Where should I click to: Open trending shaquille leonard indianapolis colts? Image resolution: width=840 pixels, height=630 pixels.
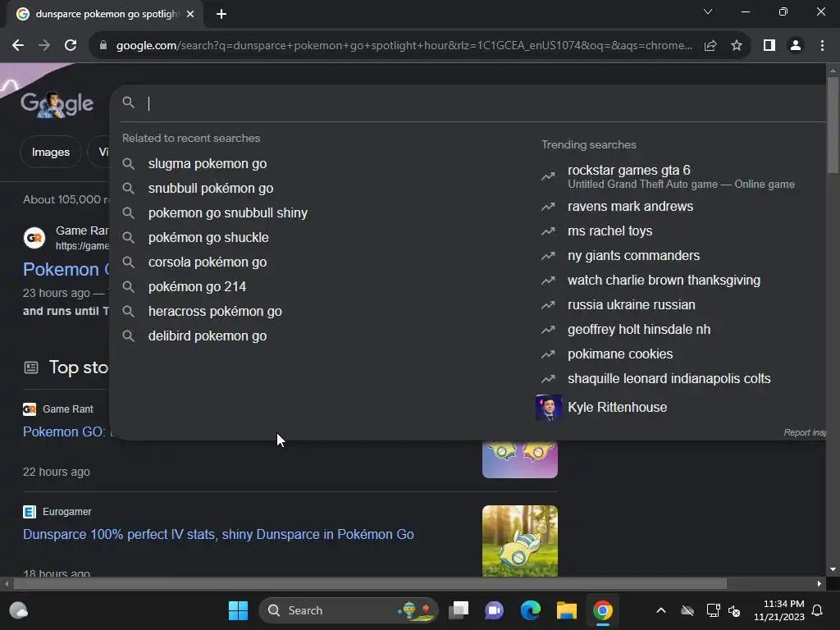[669, 379]
